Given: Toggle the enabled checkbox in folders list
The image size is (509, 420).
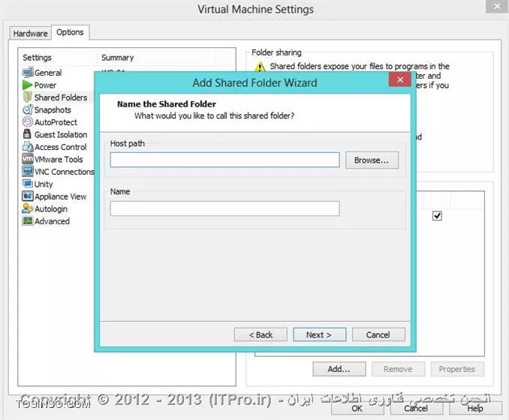Looking at the screenshot, I should [437, 216].
